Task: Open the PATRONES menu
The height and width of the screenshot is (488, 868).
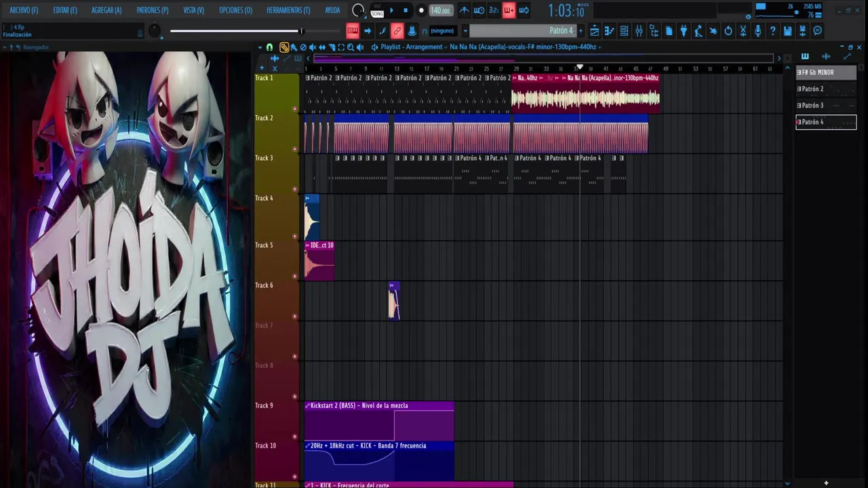Action: [x=152, y=10]
